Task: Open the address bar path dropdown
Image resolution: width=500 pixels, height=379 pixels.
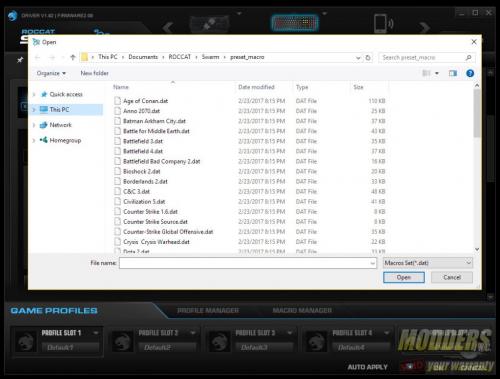Action: pos(358,58)
